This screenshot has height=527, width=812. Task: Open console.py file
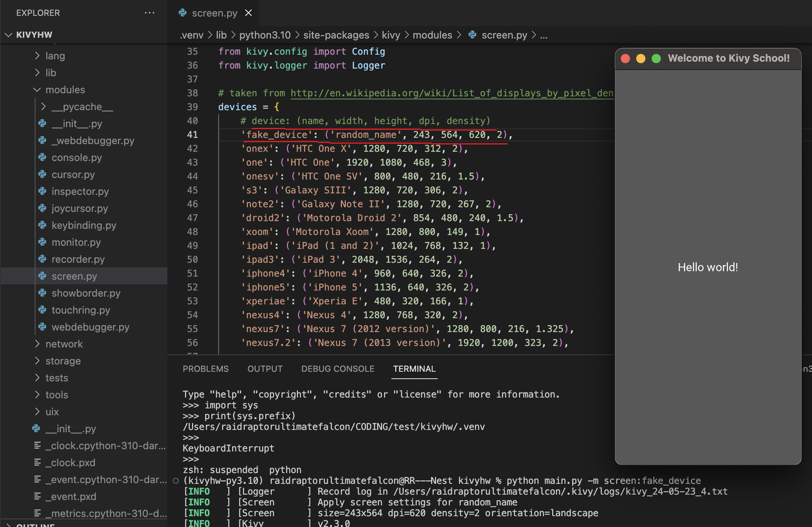tap(77, 158)
